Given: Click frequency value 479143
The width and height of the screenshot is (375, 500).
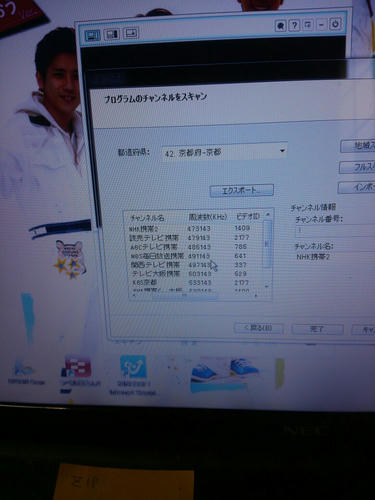Looking at the screenshot, I should [199, 238].
